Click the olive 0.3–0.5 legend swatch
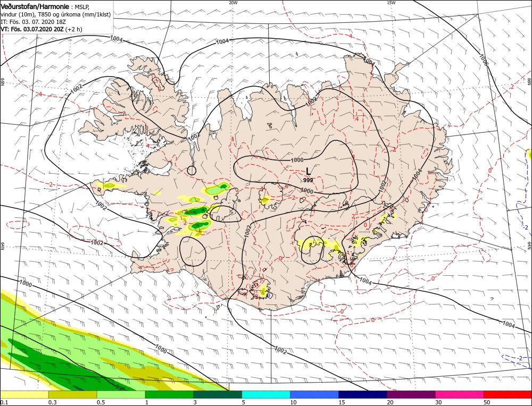532x406 pixels. coord(72,394)
